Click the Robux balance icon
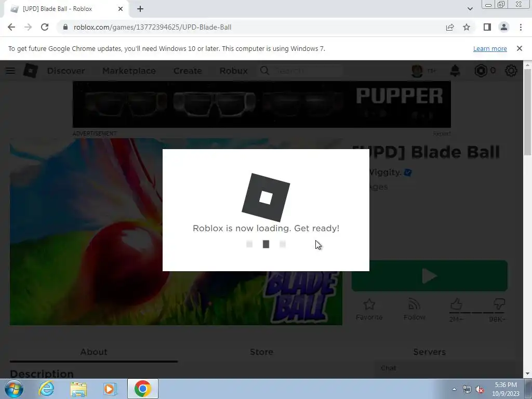This screenshot has height=399, width=532. coord(481,71)
